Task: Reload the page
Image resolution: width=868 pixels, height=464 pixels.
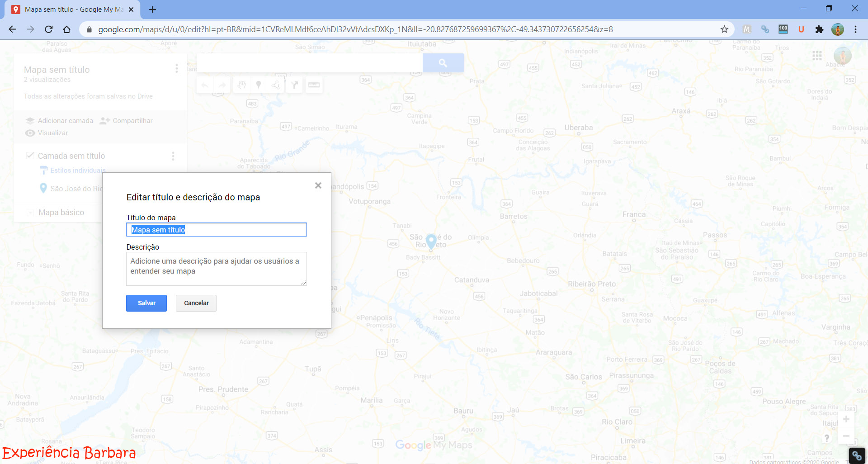Action: (x=49, y=29)
